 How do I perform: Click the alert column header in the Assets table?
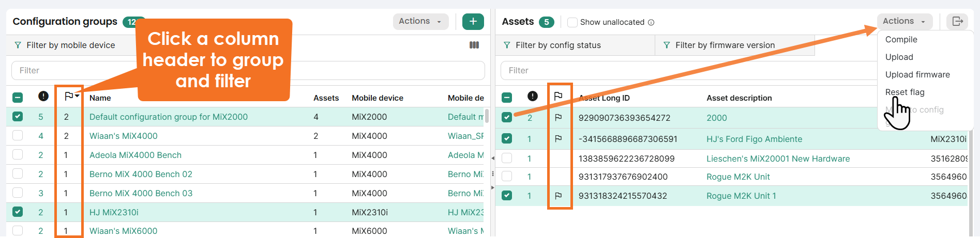tap(533, 96)
